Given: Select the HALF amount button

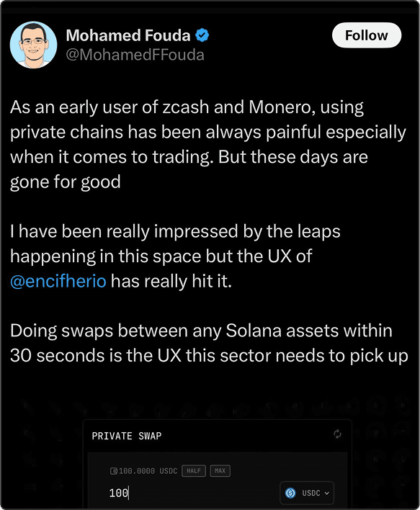Looking at the screenshot, I should click(x=194, y=470).
